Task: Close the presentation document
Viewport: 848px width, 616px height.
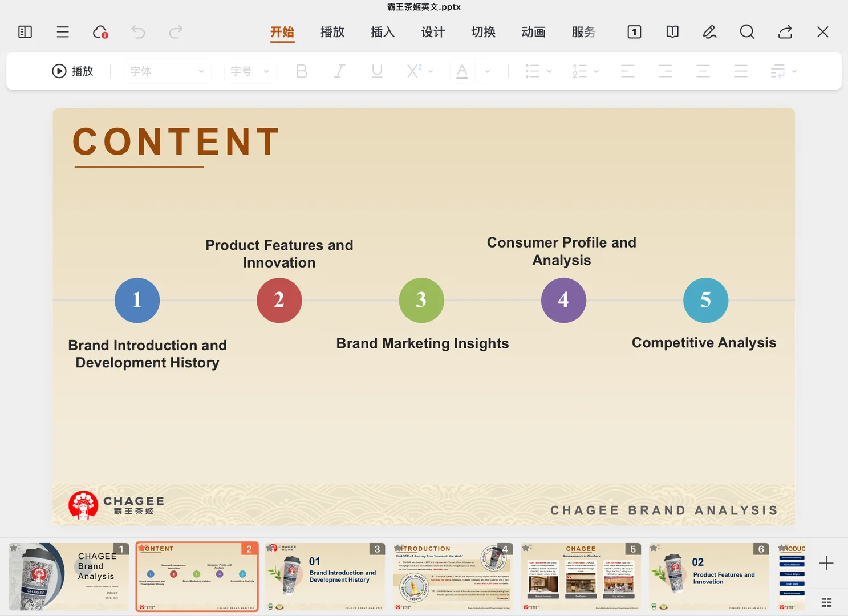Action: point(822,32)
